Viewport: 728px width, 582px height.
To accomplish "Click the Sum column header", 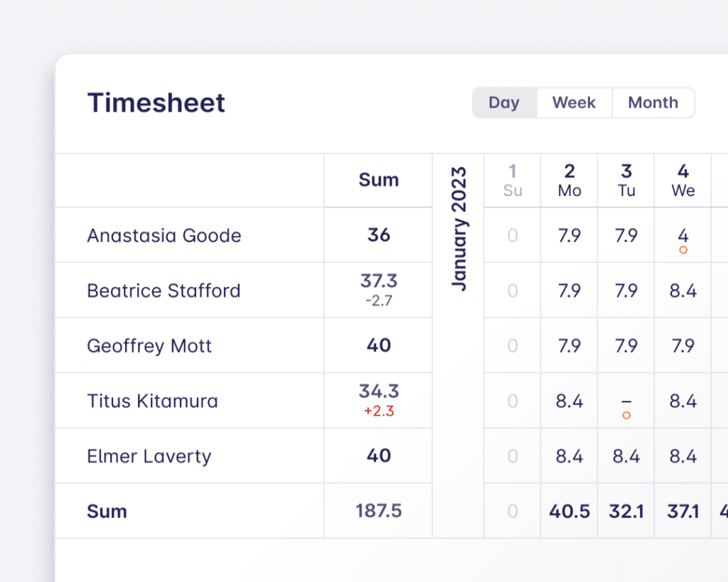I will pos(378,180).
